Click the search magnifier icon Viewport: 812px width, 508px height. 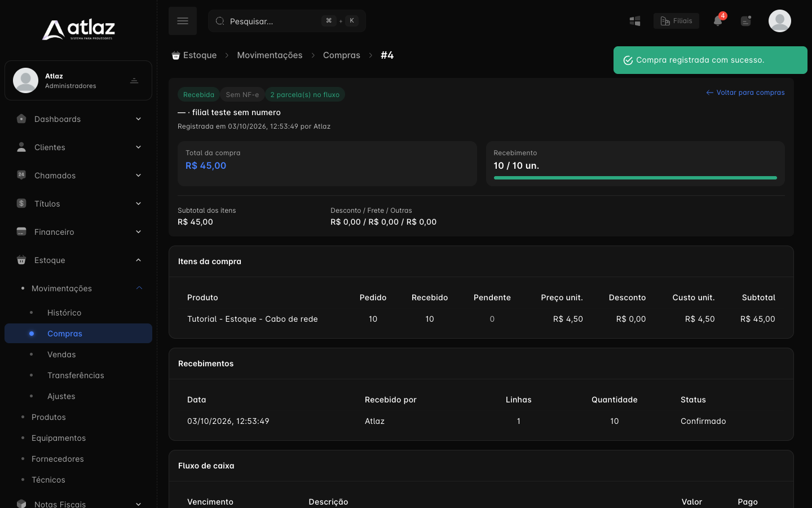(x=220, y=21)
